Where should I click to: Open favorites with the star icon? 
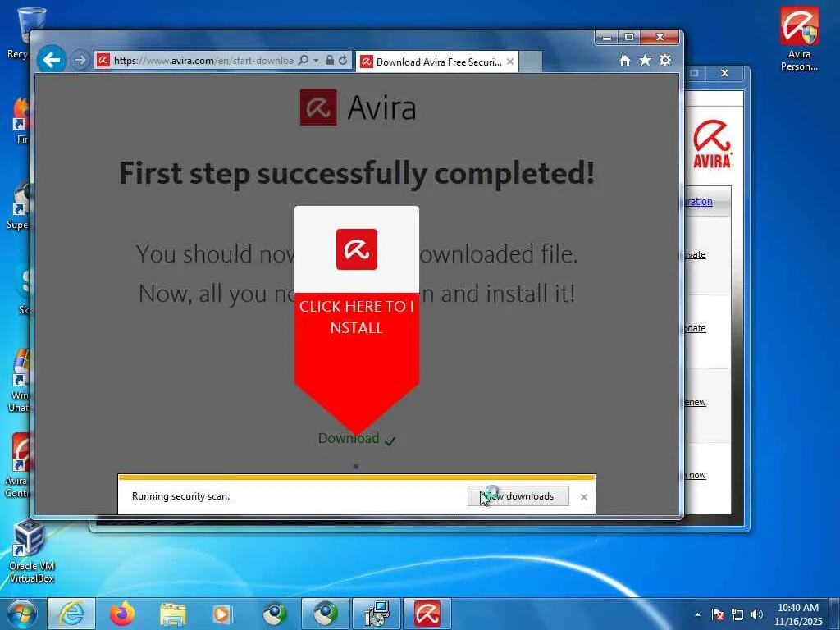(x=645, y=61)
